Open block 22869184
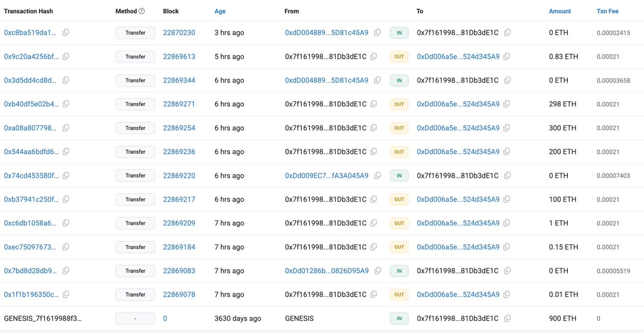 179,247
